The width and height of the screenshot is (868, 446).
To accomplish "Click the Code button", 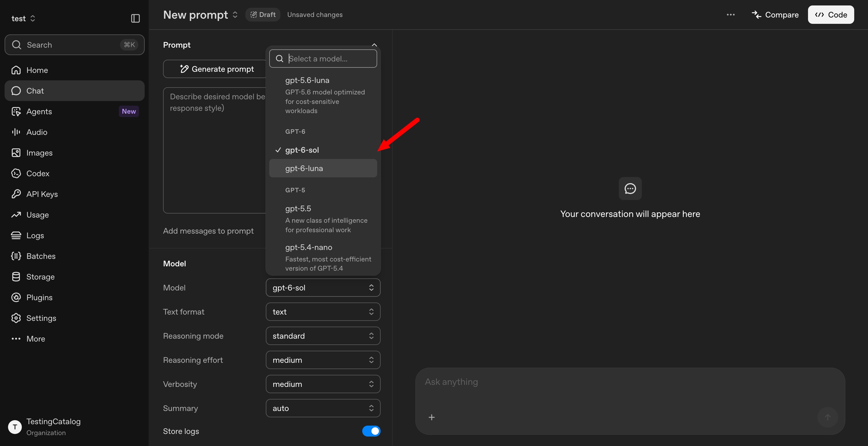I will 831,14.
